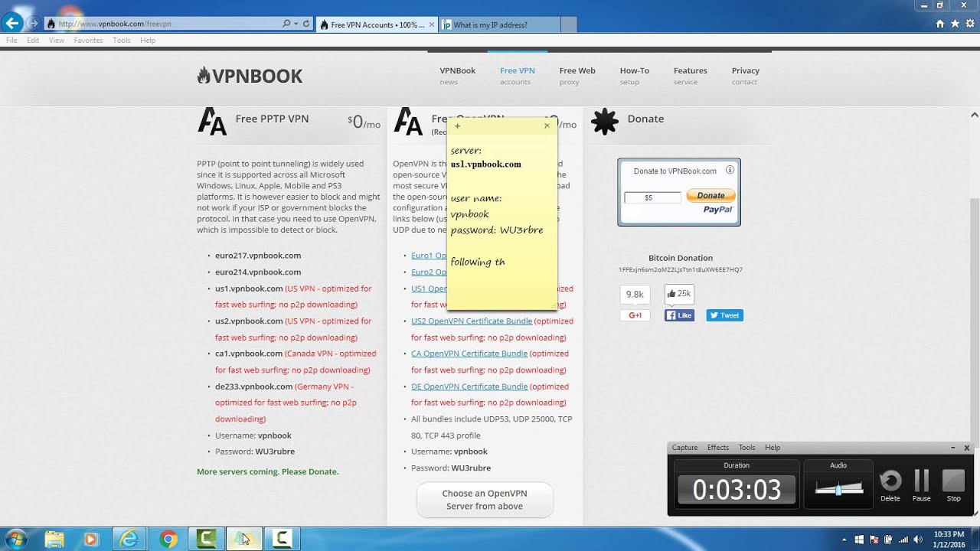Stop the screen recording
The height and width of the screenshot is (551, 980).
point(953,484)
